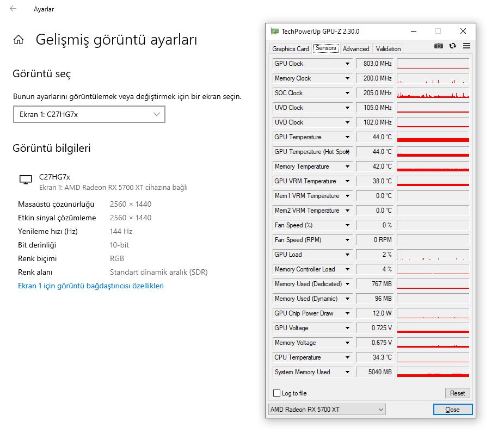Click the GPU Load history graph

coord(433,255)
